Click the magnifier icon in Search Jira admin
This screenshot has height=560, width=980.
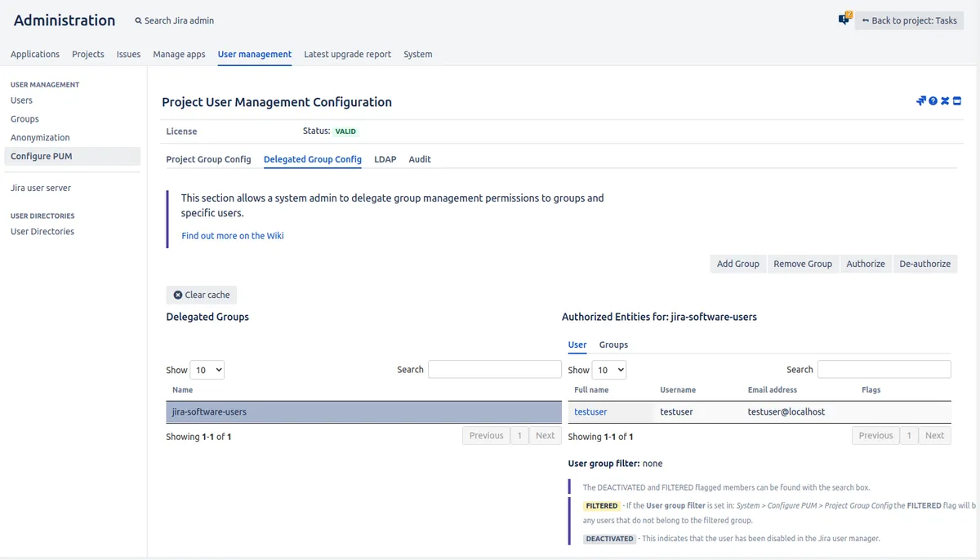point(138,21)
